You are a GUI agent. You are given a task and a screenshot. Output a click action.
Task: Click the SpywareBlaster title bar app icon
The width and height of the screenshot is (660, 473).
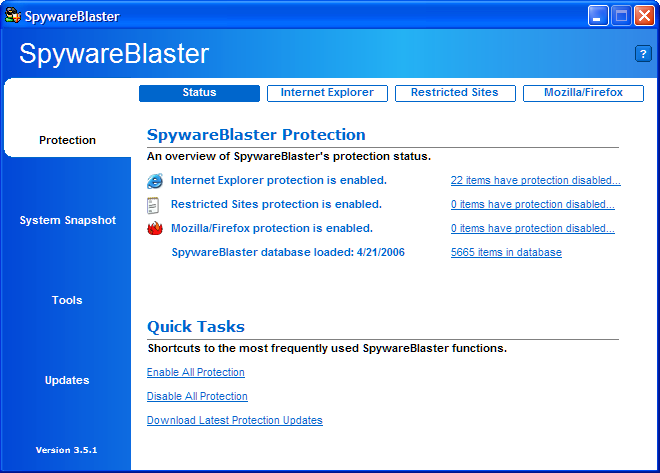tap(13, 16)
